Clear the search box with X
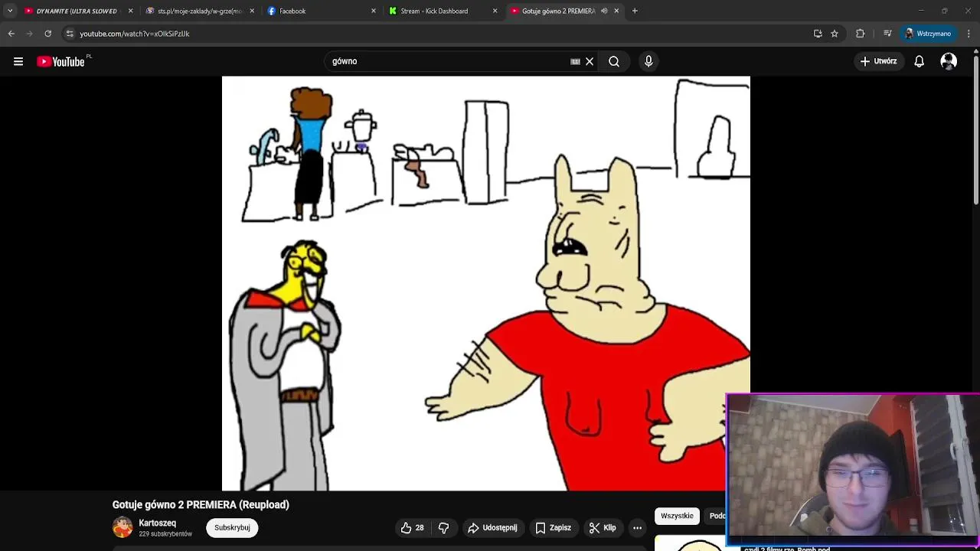 click(590, 61)
